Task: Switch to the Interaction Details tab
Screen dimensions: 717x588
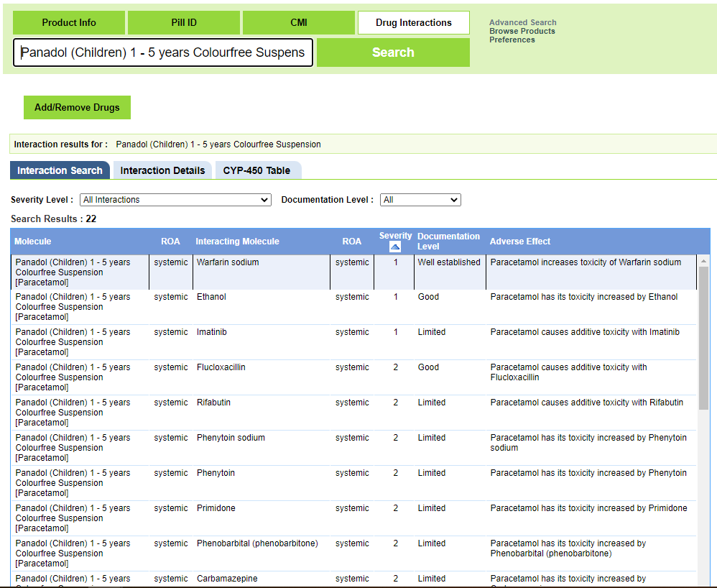Action: tap(162, 170)
